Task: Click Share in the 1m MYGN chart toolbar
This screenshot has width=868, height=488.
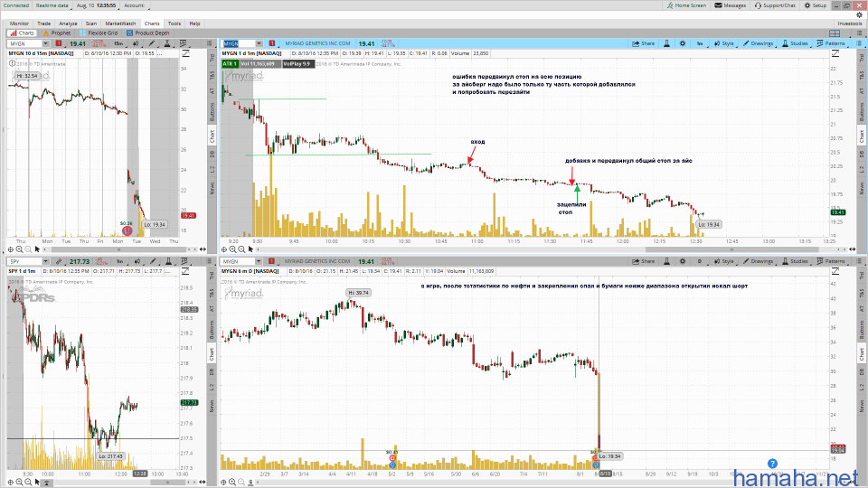Action: (644, 43)
